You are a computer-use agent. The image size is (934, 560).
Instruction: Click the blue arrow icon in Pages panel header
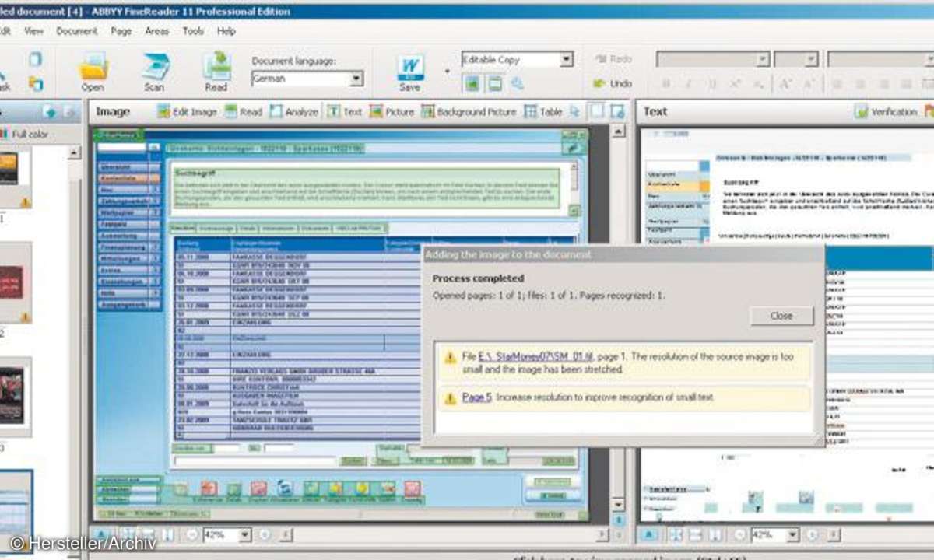pyautogui.click(x=50, y=112)
